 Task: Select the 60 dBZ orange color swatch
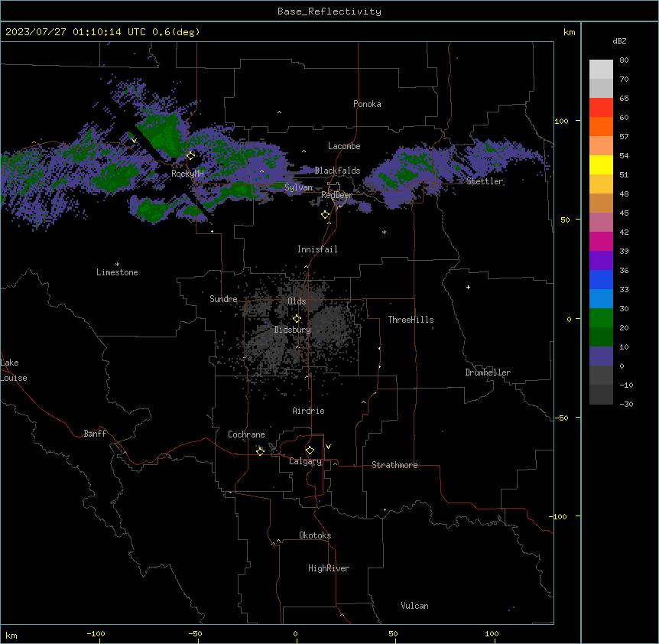click(601, 126)
